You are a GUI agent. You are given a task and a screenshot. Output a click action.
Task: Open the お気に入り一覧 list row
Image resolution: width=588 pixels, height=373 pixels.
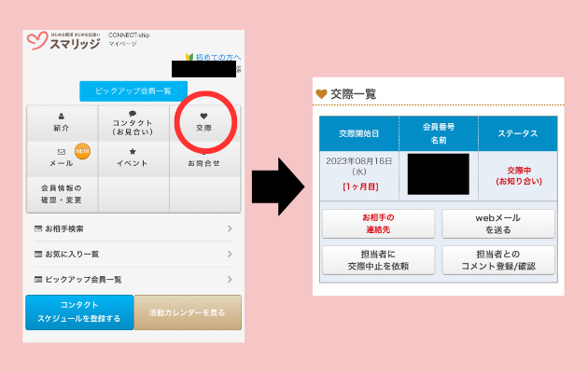click(x=133, y=255)
